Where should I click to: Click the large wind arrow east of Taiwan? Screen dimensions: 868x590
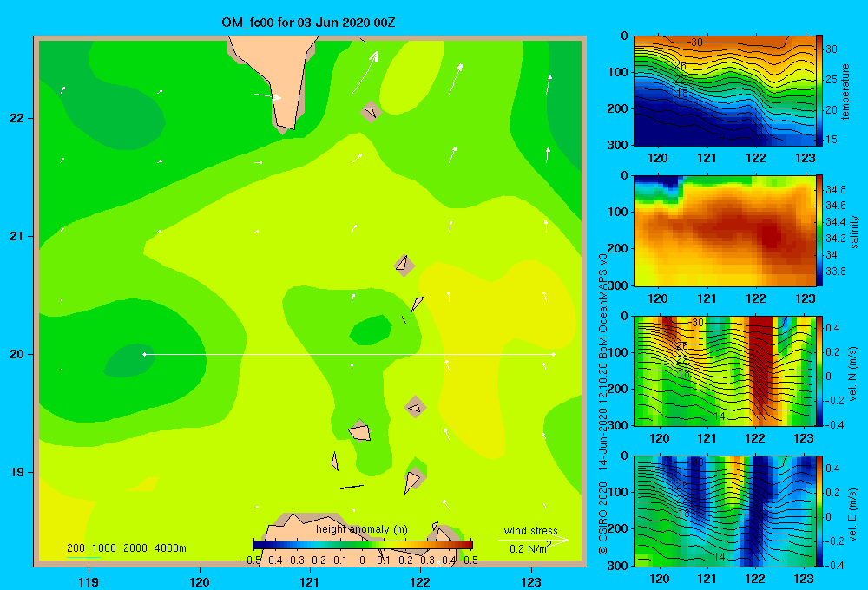click(365, 73)
